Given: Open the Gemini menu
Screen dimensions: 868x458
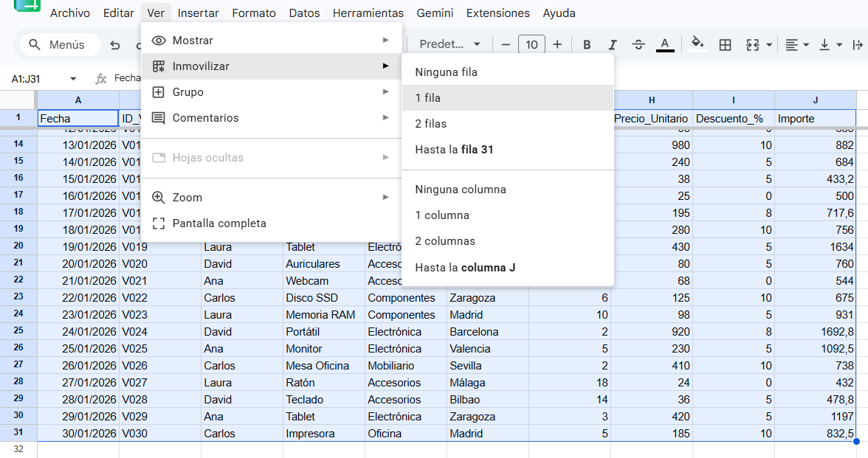Looking at the screenshot, I should 435,13.
